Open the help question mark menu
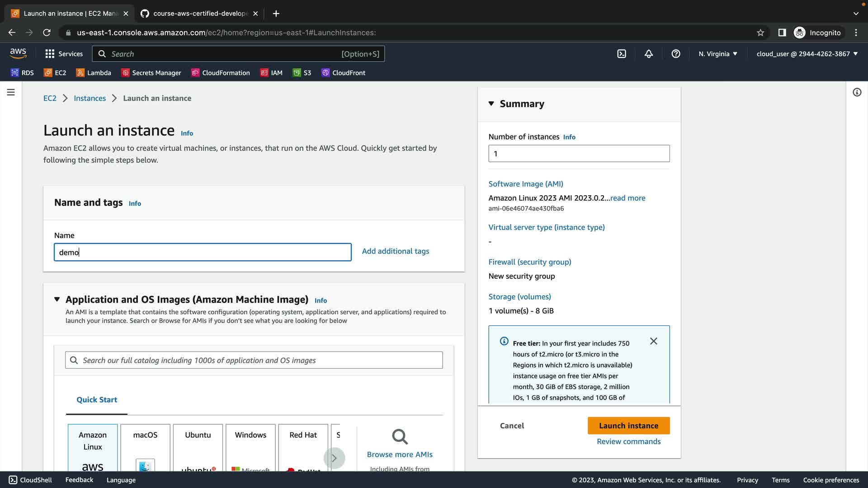 (x=676, y=54)
